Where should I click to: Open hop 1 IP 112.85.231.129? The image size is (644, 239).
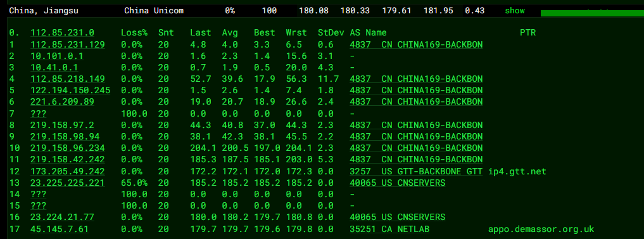[67, 44]
